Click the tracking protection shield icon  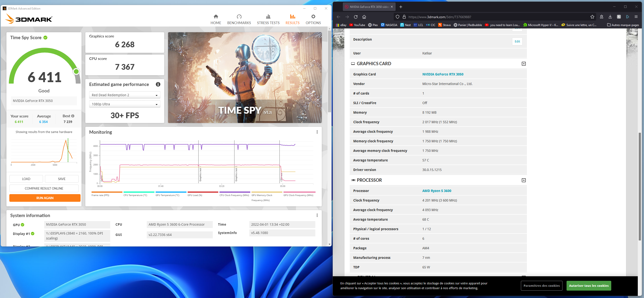(x=398, y=17)
